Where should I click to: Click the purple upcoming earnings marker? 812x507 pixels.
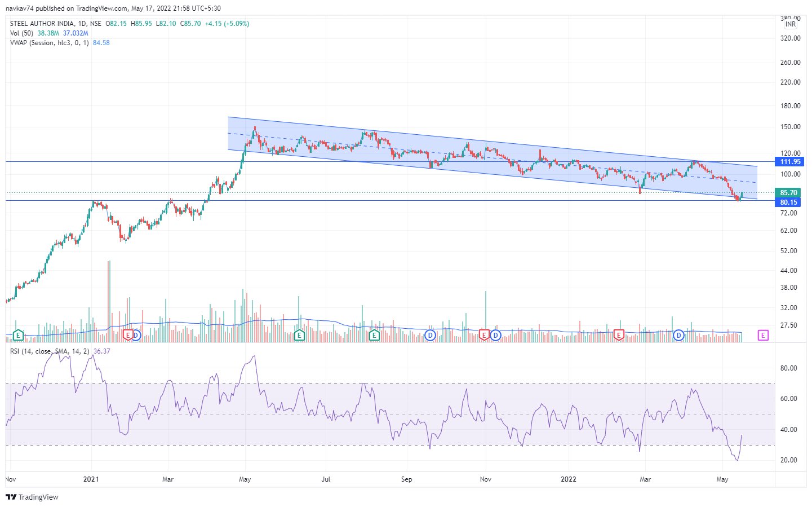click(763, 335)
